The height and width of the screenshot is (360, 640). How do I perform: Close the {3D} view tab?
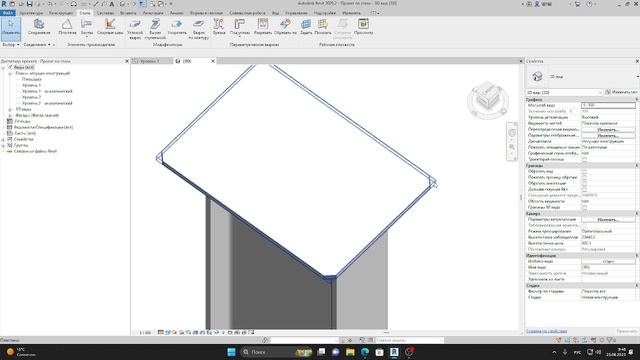[213, 61]
